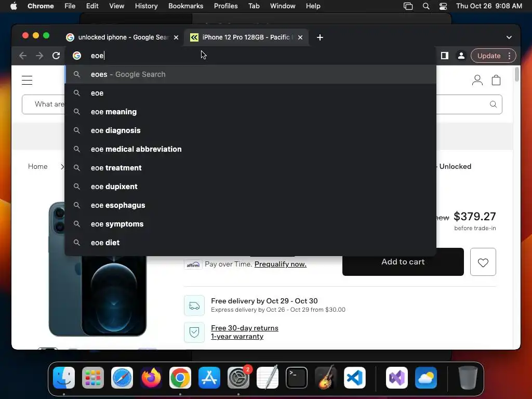This screenshot has height=399, width=532.
Task: Add phone to favorites with heart icon
Action: (x=483, y=262)
